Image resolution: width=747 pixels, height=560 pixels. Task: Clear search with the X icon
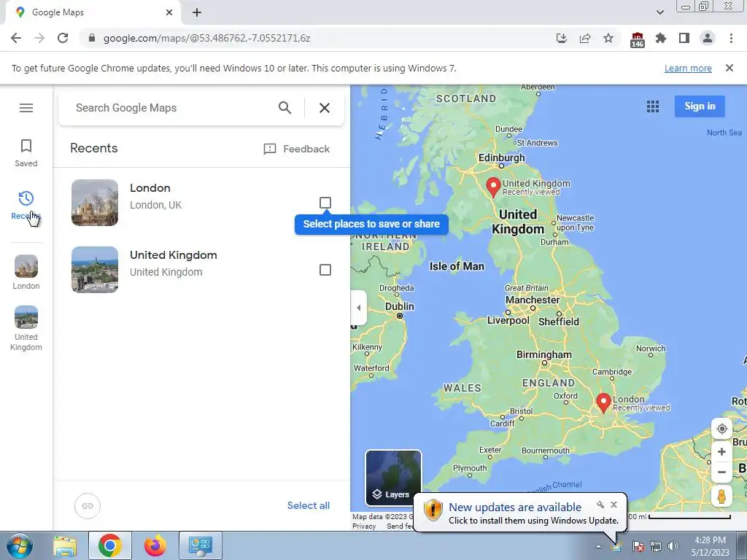[325, 108]
